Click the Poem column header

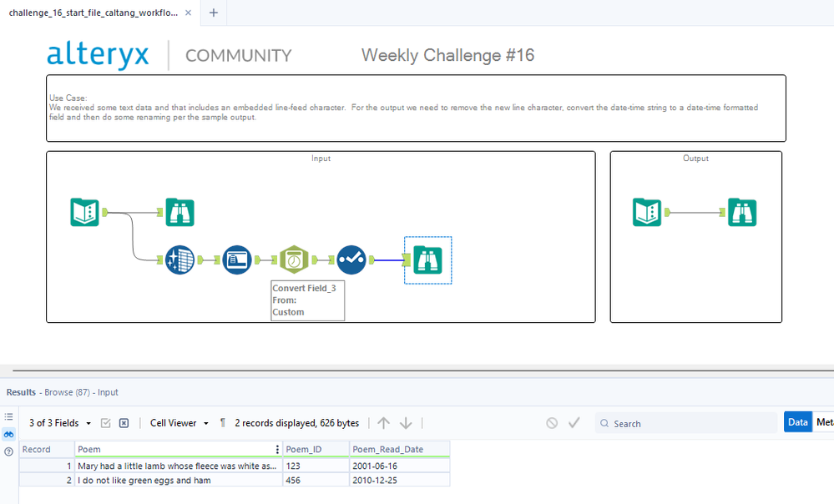(178, 449)
